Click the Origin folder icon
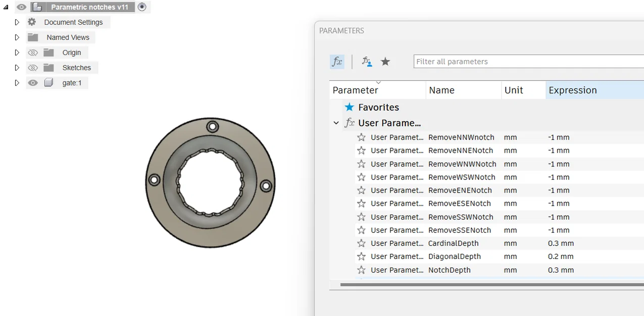The image size is (644, 316). (48, 53)
